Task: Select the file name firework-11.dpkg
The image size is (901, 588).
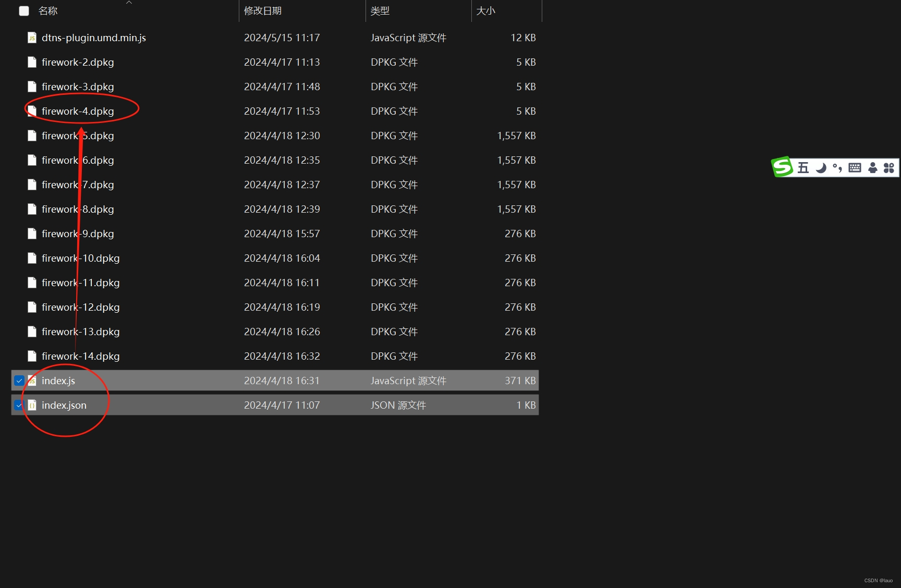Action: [x=81, y=283]
